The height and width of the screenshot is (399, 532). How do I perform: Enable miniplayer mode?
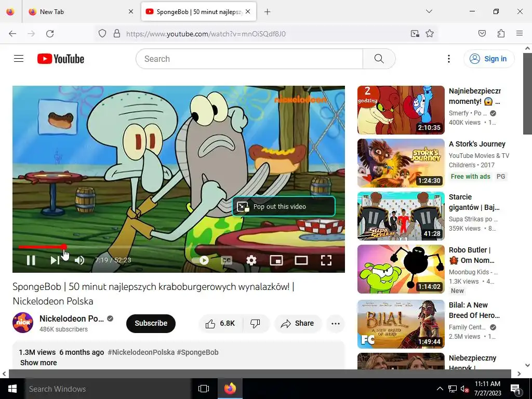click(276, 260)
